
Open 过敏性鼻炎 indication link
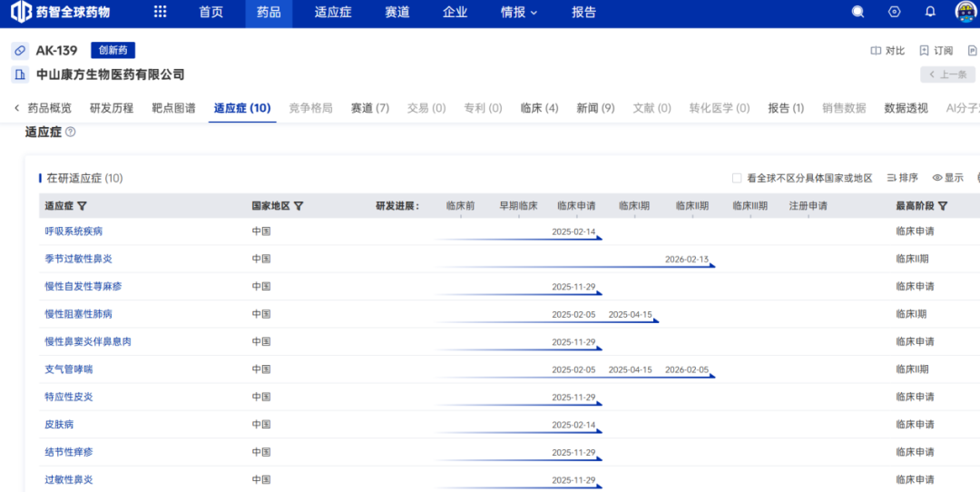tap(69, 479)
